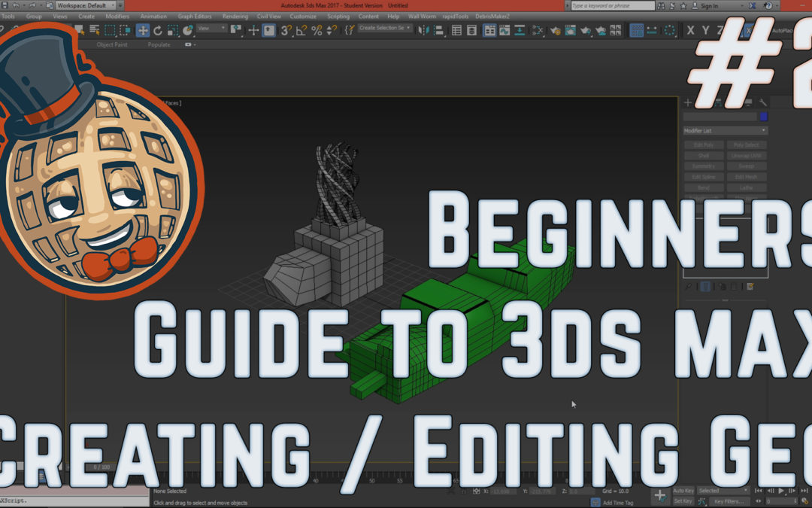The width and height of the screenshot is (812, 508).
Task: Switch to Populate ribbon tab
Action: pyautogui.click(x=159, y=44)
